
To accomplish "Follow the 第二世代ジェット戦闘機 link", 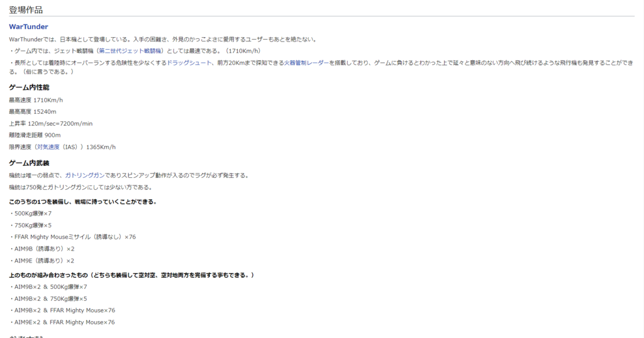I will click(130, 51).
